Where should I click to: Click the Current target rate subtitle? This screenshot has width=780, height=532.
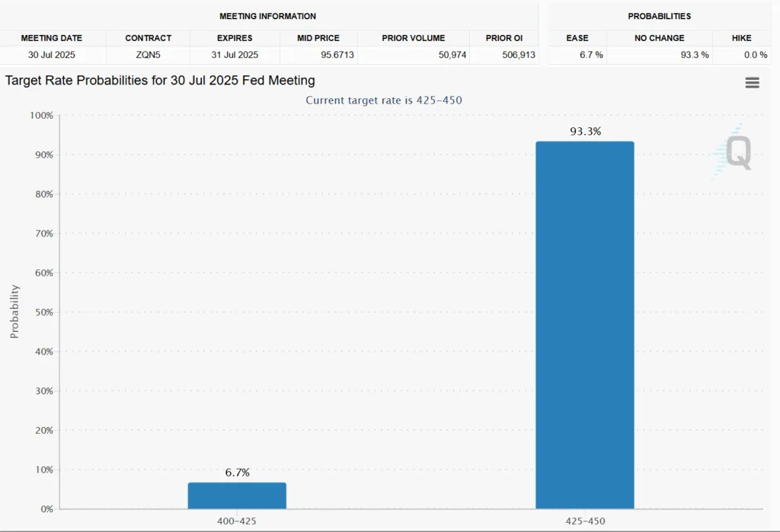coord(383,100)
